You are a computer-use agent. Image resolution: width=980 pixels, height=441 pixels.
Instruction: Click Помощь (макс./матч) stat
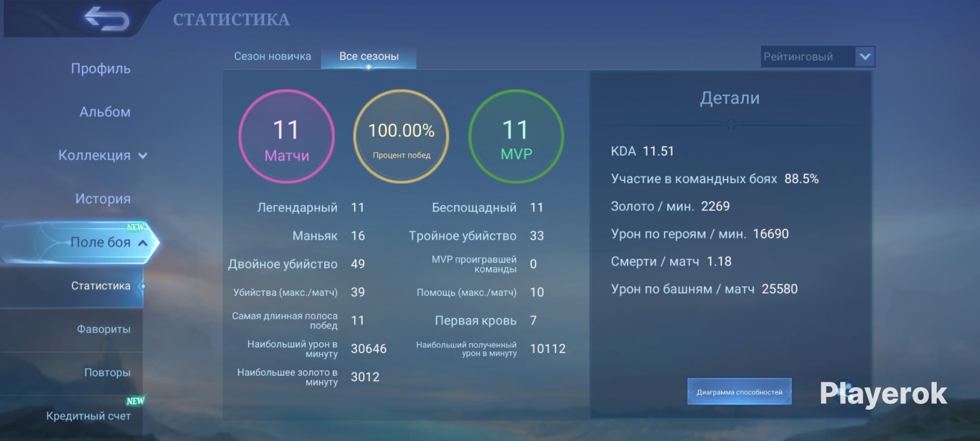pos(480,292)
